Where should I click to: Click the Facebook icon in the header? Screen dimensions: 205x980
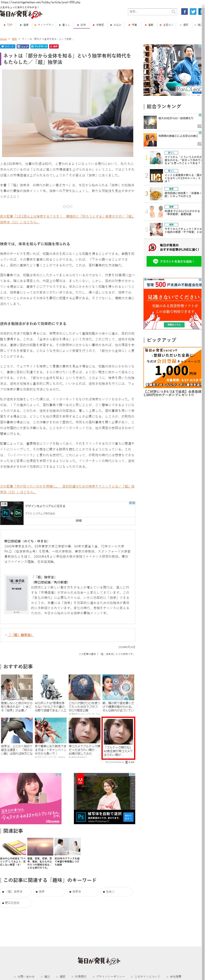pyautogui.click(x=184, y=12)
